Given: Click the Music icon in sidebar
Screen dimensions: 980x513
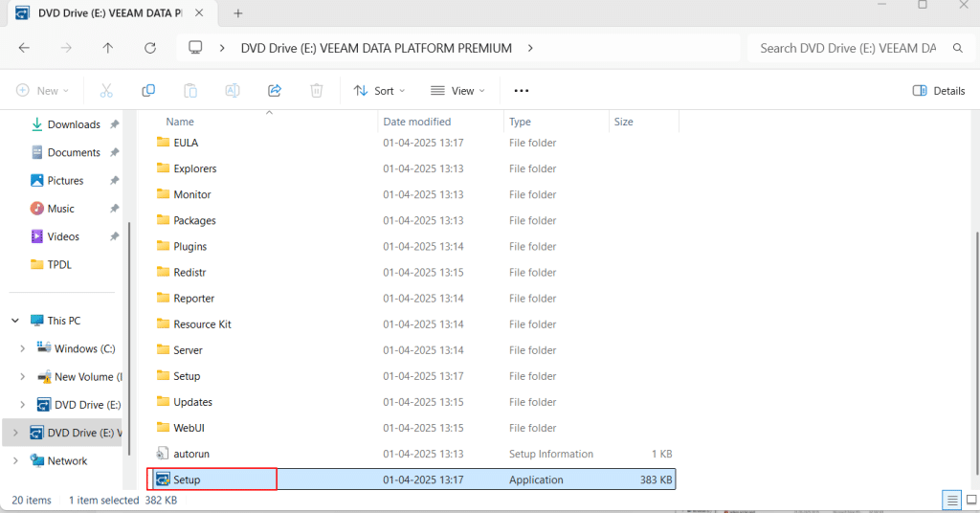Looking at the screenshot, I should pyautogui.click(x=37, y=208).
